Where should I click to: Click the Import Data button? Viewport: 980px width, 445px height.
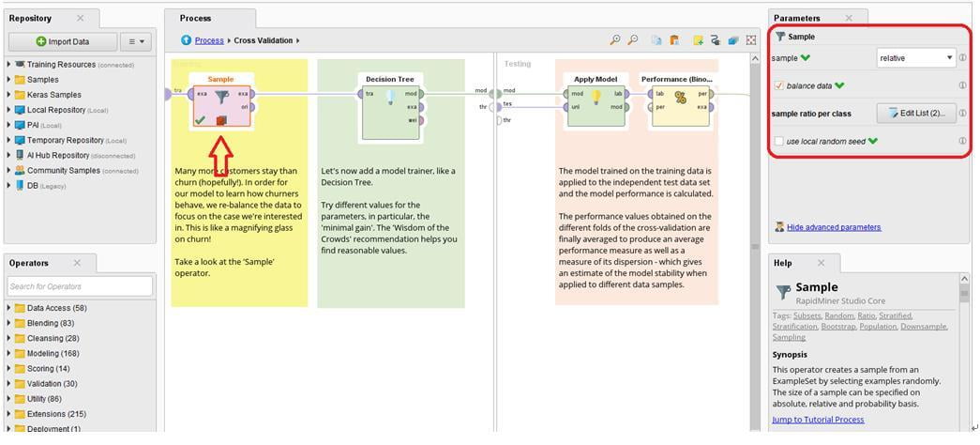pos(63,41)
